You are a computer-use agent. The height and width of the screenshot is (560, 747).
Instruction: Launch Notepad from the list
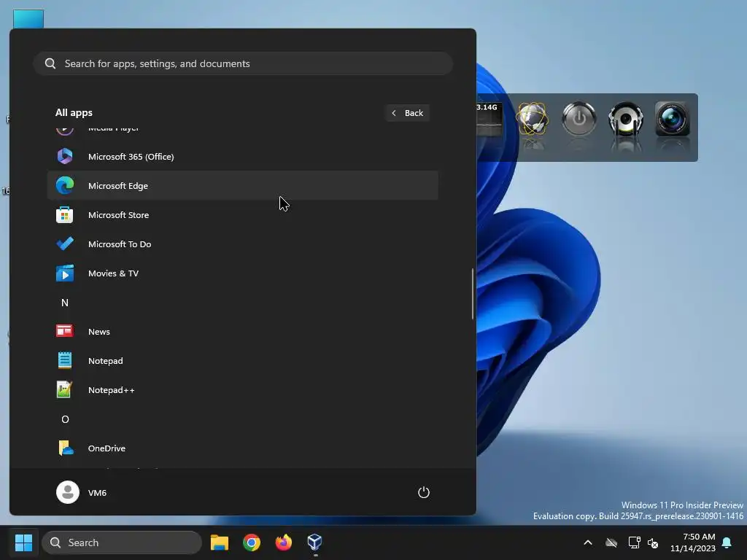coord(242,361)
